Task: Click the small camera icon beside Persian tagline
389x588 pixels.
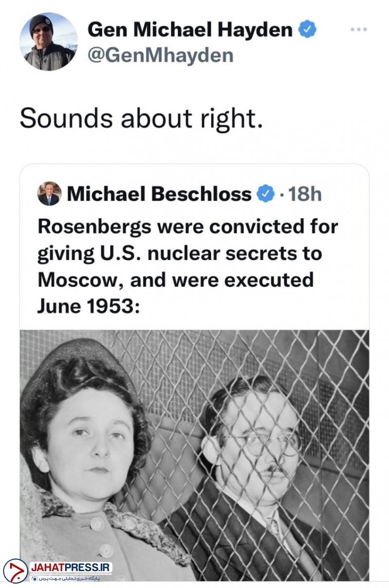Action: pos(35,578)
